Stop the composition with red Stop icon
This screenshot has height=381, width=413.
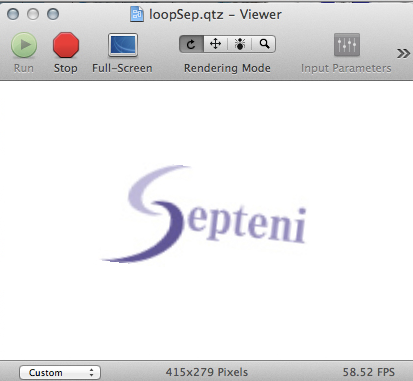(x=66, y=45)
